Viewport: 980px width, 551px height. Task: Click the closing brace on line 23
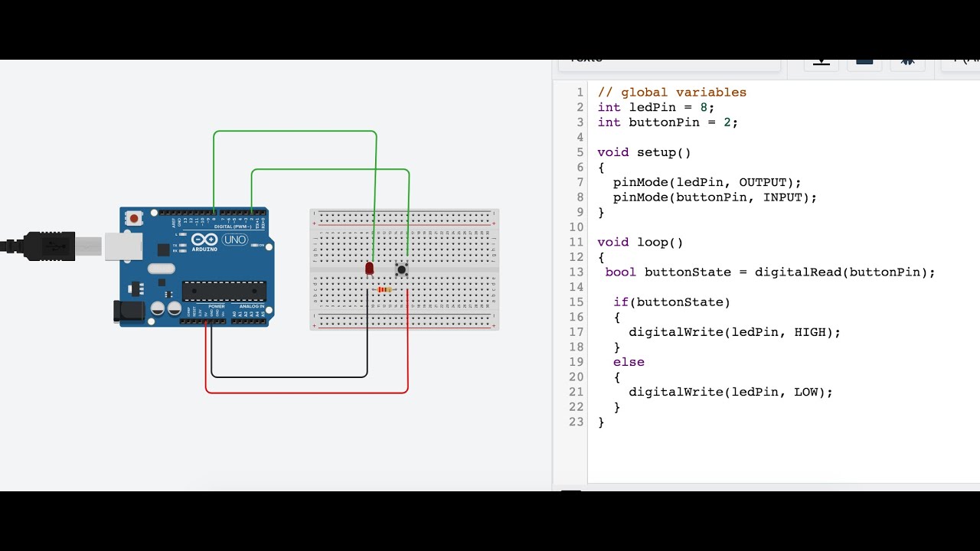point(601,422)
